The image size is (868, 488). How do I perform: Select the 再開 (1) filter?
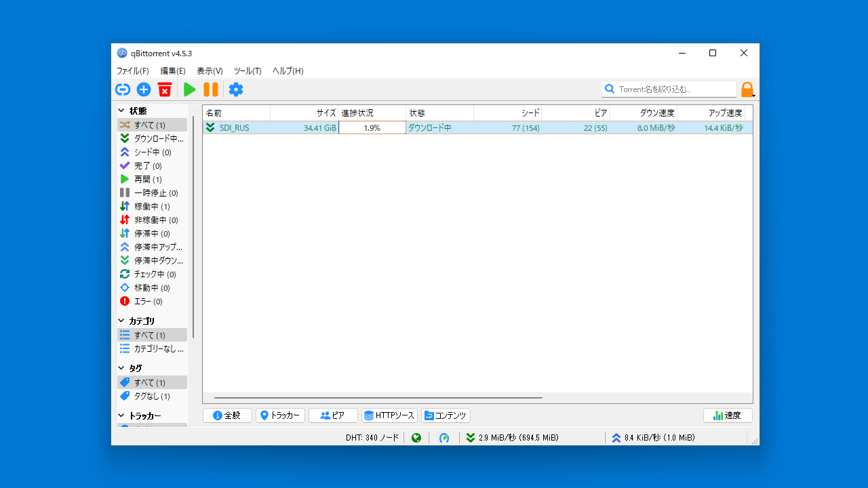click(152, 179)
